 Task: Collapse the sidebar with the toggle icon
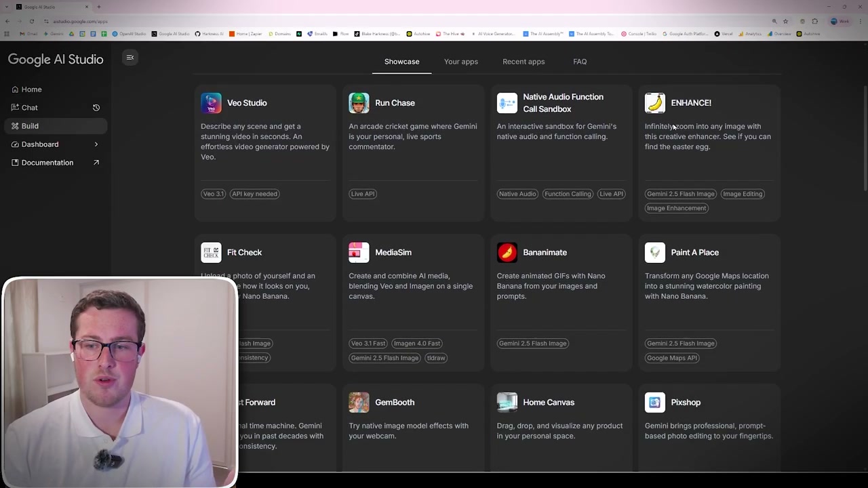pos(130,58)
